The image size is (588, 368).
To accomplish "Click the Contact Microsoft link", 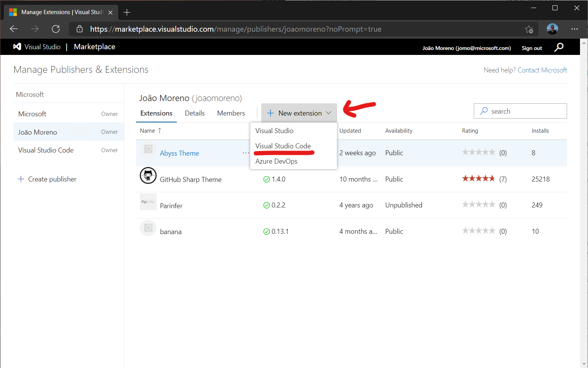I will tap(542, 70).
